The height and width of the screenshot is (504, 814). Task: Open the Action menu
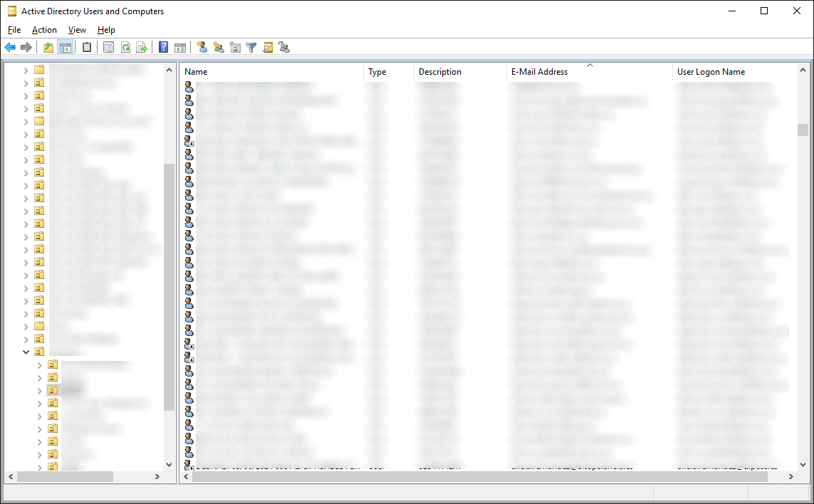click(x=44, y=30)
